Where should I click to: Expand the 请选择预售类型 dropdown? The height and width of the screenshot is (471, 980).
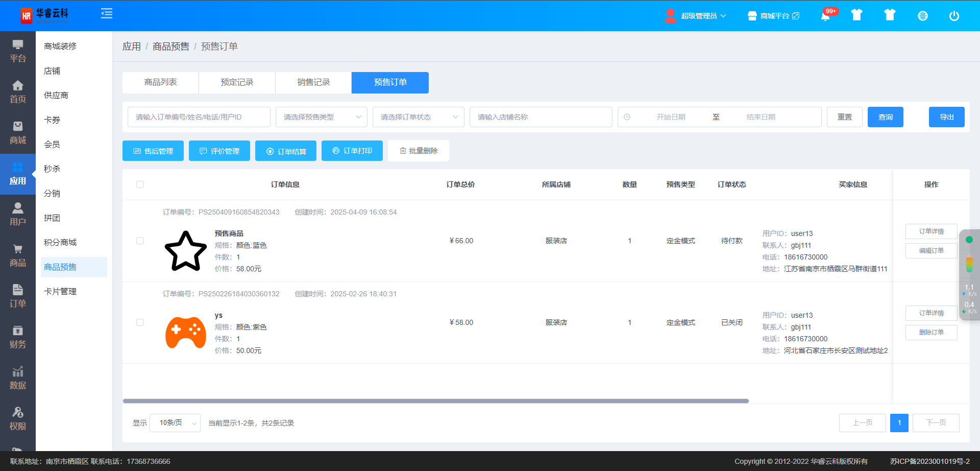(321, 117)
